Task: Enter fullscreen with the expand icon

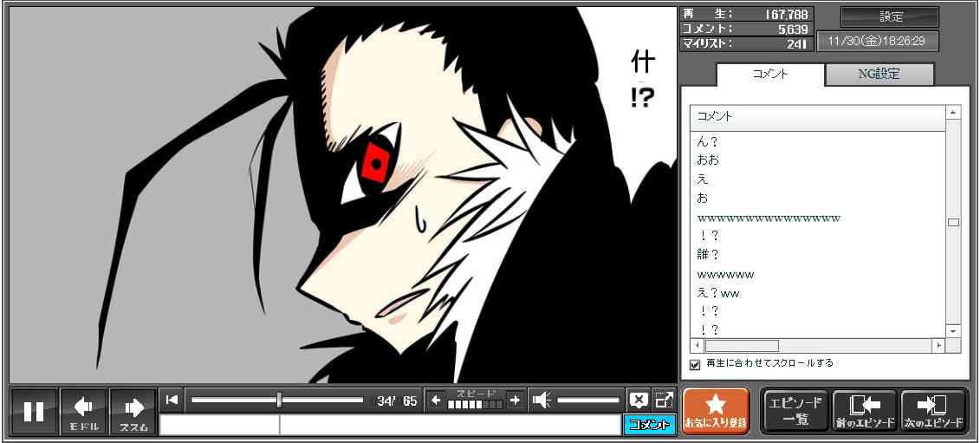Action: tap(664, 400)
